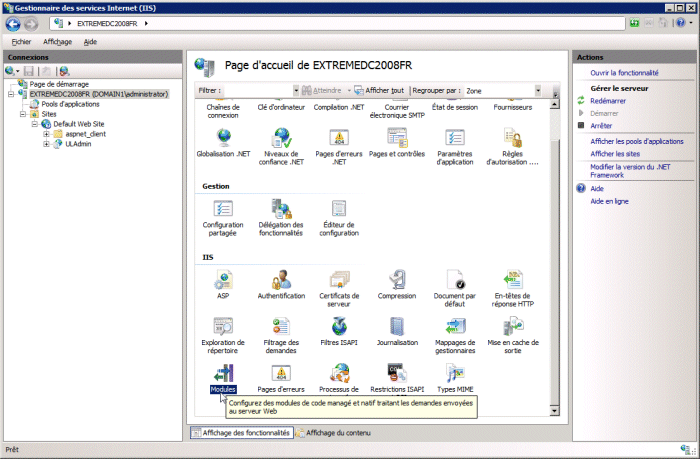This screenshot has height=459, width=700.
Task: Open Éditeur de configuration
Action: pyautogui.click(x=339, y=218)
